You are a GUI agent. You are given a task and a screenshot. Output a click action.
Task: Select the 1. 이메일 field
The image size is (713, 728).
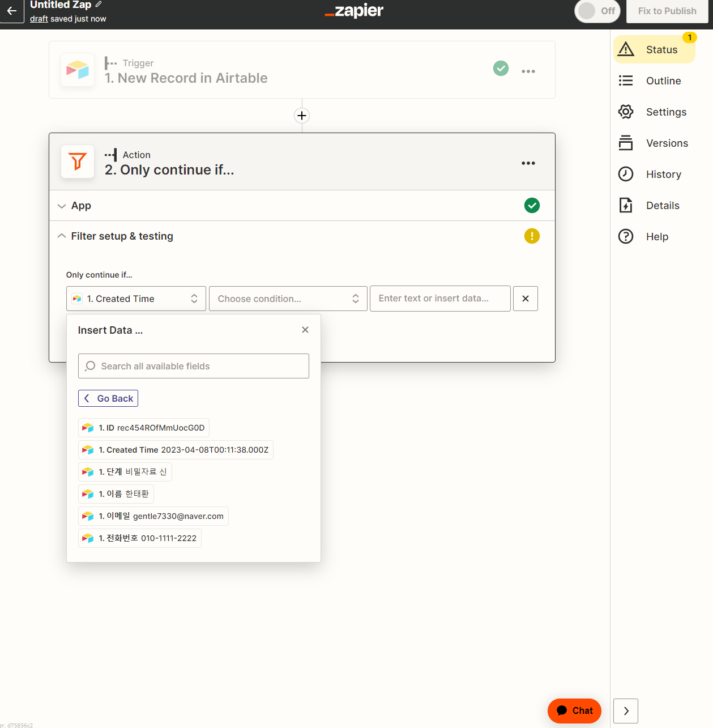point(153,516)
